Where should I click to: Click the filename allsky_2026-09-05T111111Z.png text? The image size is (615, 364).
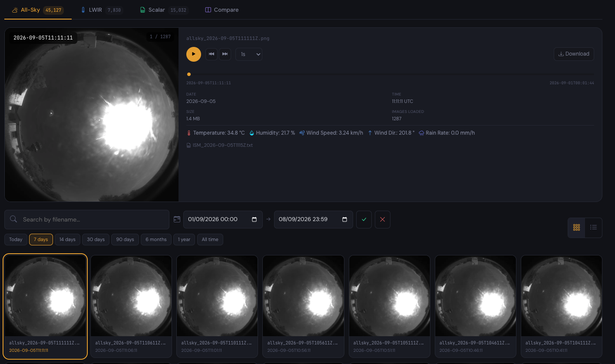pos(228,38)
